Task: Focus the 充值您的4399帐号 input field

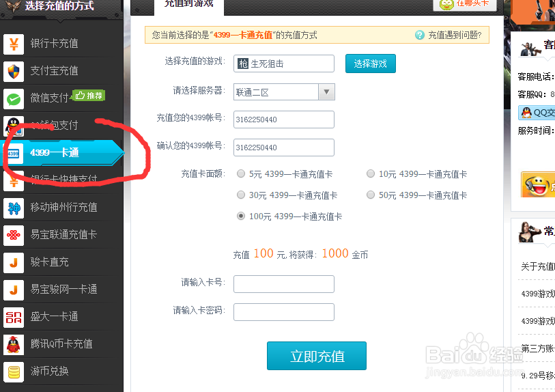Action: tap(284, 120)
